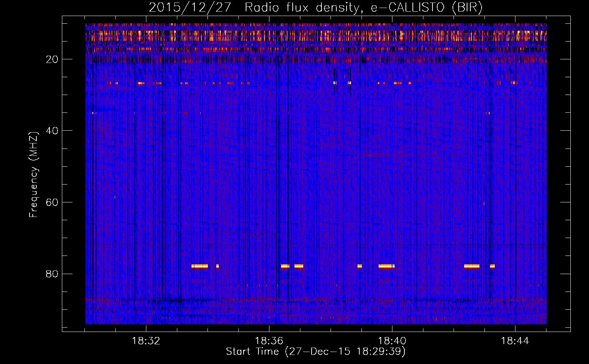Click the 'Frequency (MHZ)' y-axis label
The image size is (589, 364).
tap(33, 175)
